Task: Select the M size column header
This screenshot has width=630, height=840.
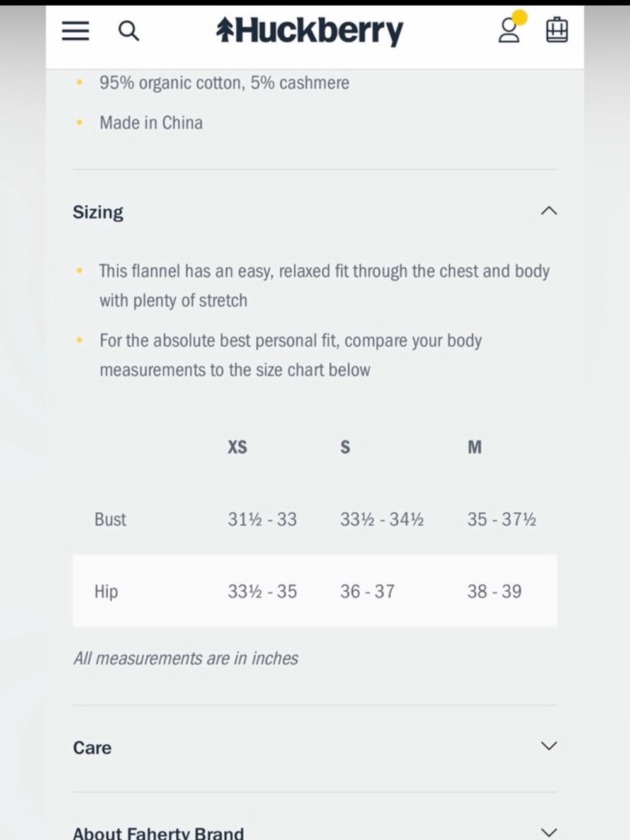Action: pyautogui.click(x=474, y=447)
